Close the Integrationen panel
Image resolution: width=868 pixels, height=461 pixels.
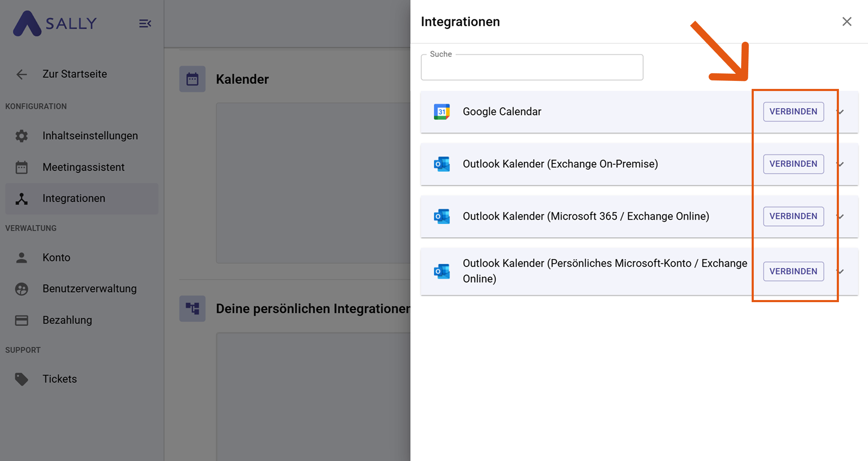(x=847, y=21)
